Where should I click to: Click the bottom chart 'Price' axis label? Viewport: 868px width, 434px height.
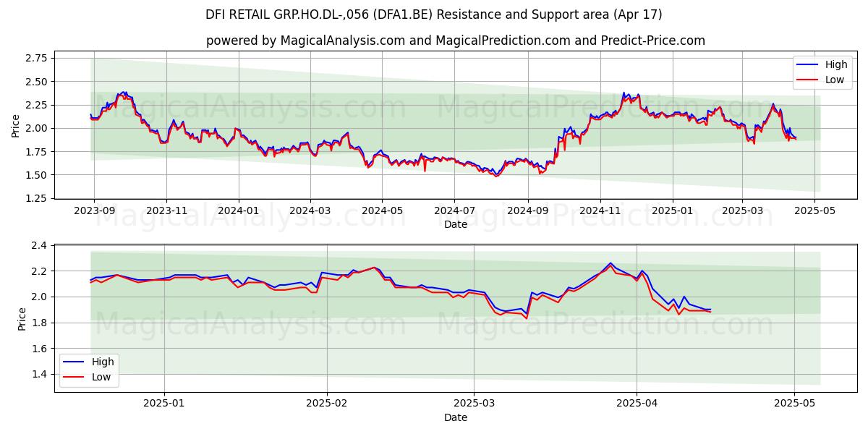22,318
